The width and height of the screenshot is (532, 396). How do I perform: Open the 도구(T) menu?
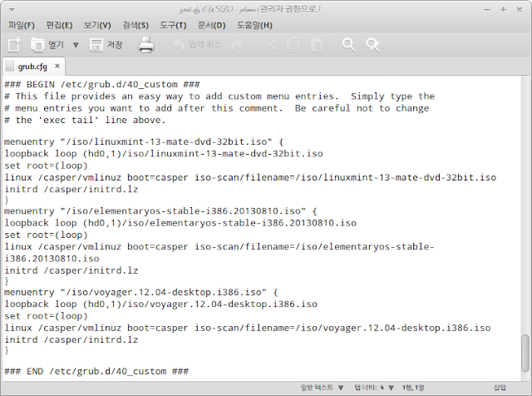[173, 25]
